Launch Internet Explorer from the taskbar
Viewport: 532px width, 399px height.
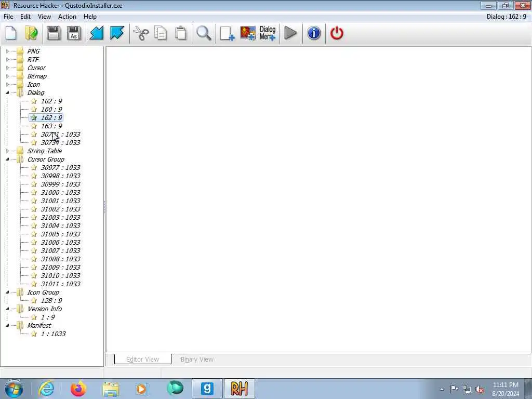point(46,389)
